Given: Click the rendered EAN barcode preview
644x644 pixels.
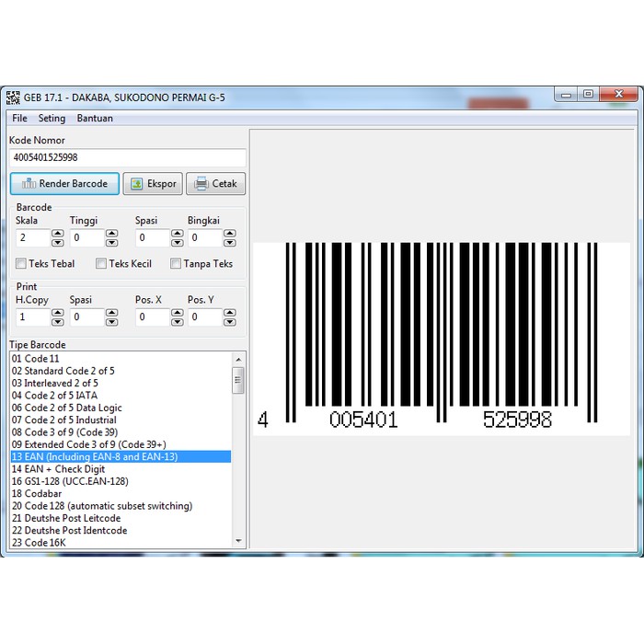Looking at the screenshot, I should [442, 339].
